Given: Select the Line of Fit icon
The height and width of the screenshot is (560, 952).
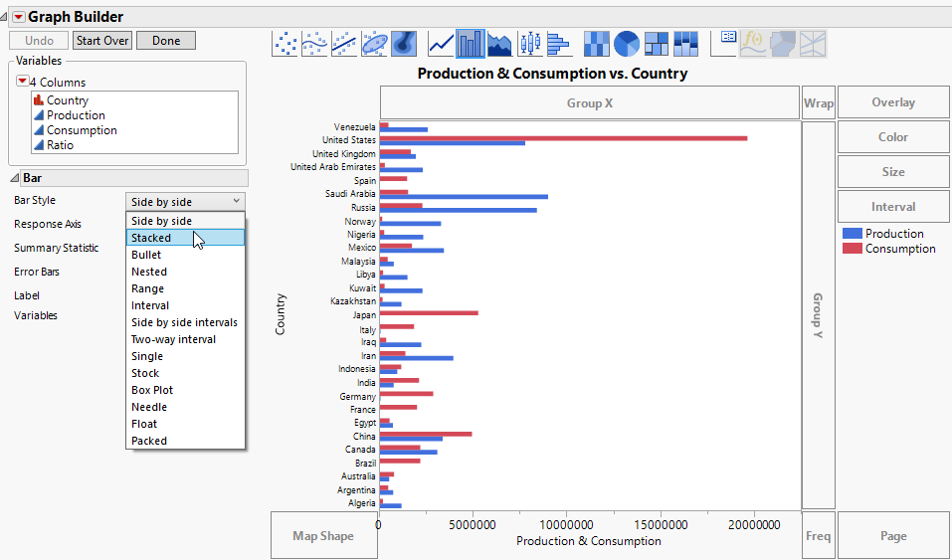Looking at the screenshot, I should tap(345, 43).
